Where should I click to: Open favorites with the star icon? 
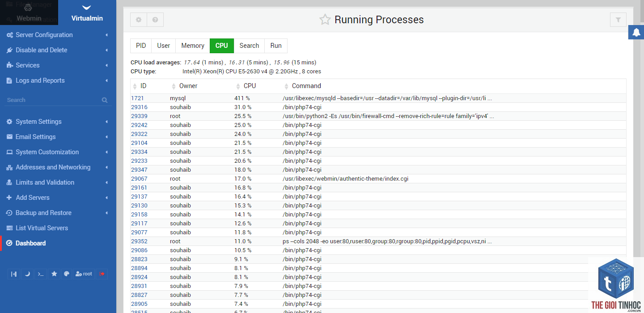point(54,274)
